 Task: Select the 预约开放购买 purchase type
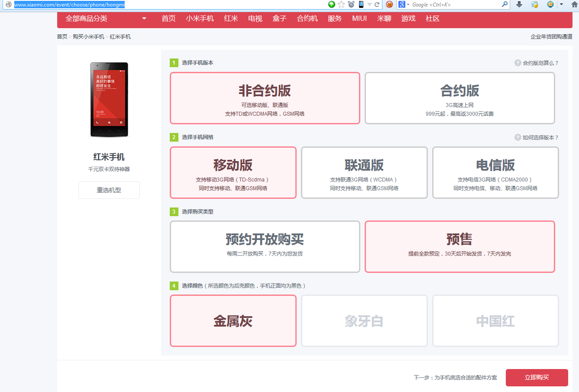tap(265, 246)
